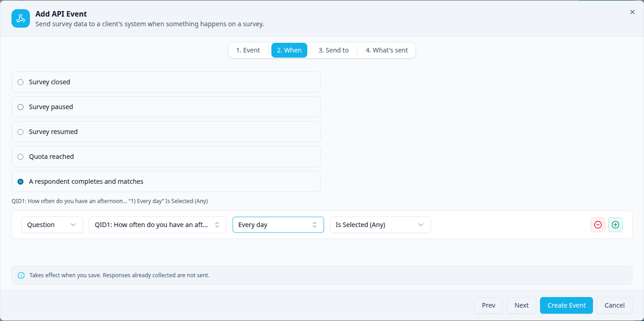
Task: Select the Survey closed radio button
Action: click(20, 82)
